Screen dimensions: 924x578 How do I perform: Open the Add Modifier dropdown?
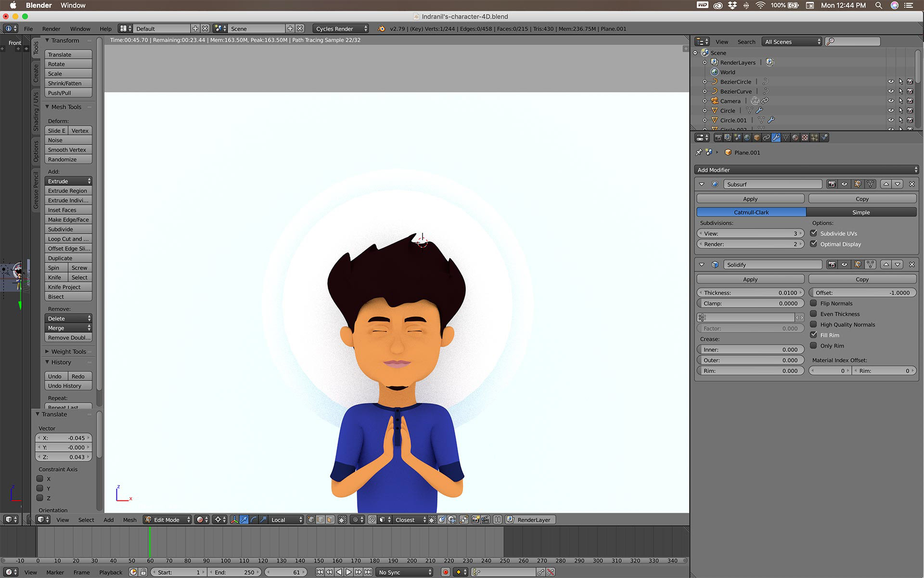point(806,170)
